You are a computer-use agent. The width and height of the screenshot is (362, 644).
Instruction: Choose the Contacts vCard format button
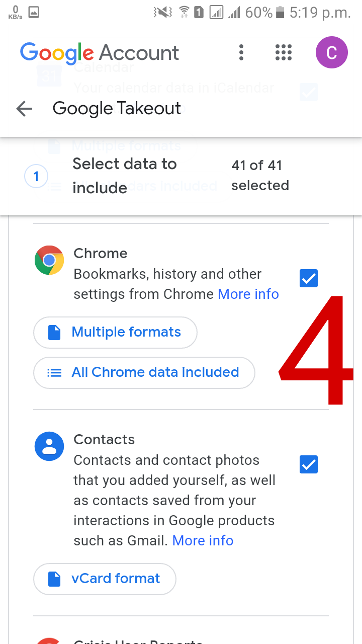coord(105,579)
